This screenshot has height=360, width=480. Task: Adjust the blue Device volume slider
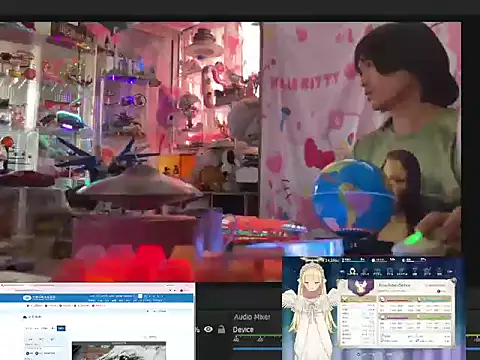point(257,349)
